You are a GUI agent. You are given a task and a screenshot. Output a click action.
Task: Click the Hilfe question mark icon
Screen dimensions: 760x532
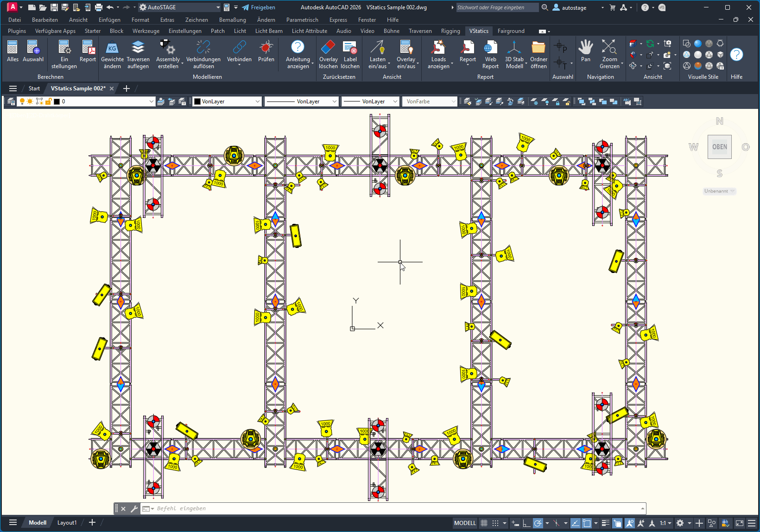[x=736, y=55]
